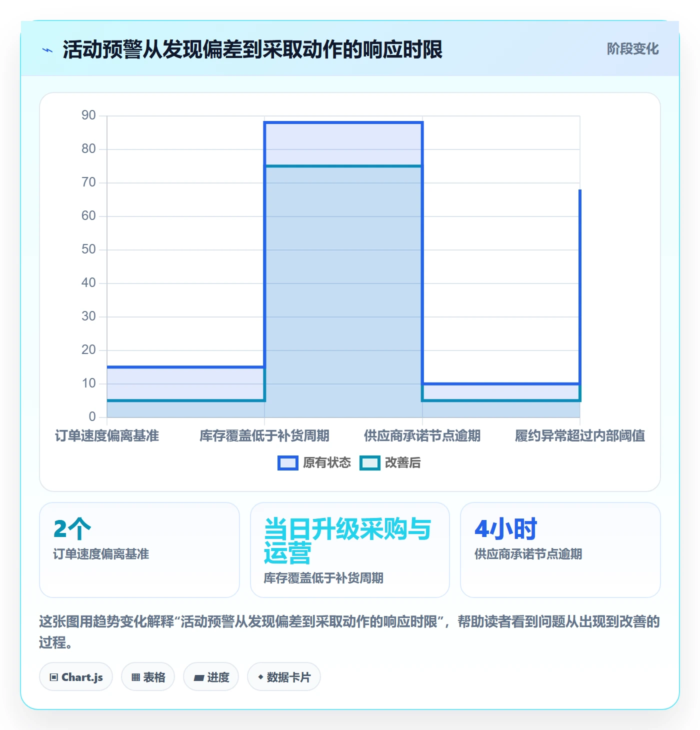This screenshot has width=700, height=730.
Task: Click the description paragraph starting 这张图用趋势变化
Action: click(349, 632)
